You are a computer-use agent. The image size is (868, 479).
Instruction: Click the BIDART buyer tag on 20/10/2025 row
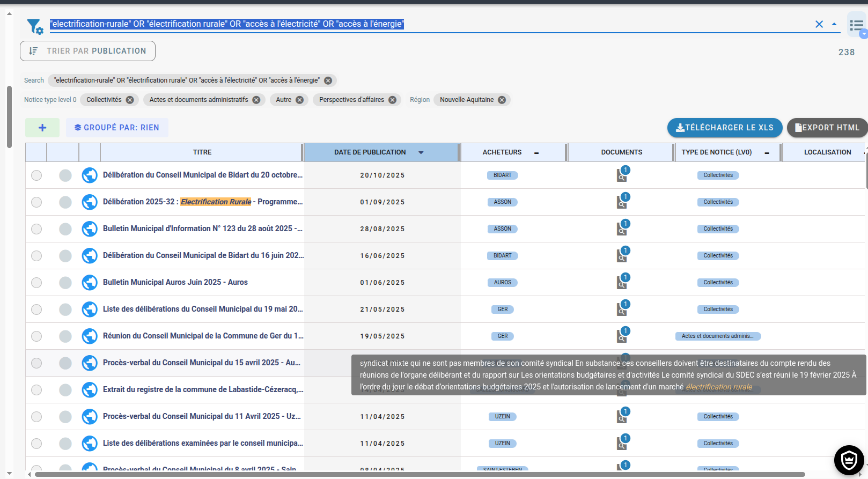coord(502,175)
